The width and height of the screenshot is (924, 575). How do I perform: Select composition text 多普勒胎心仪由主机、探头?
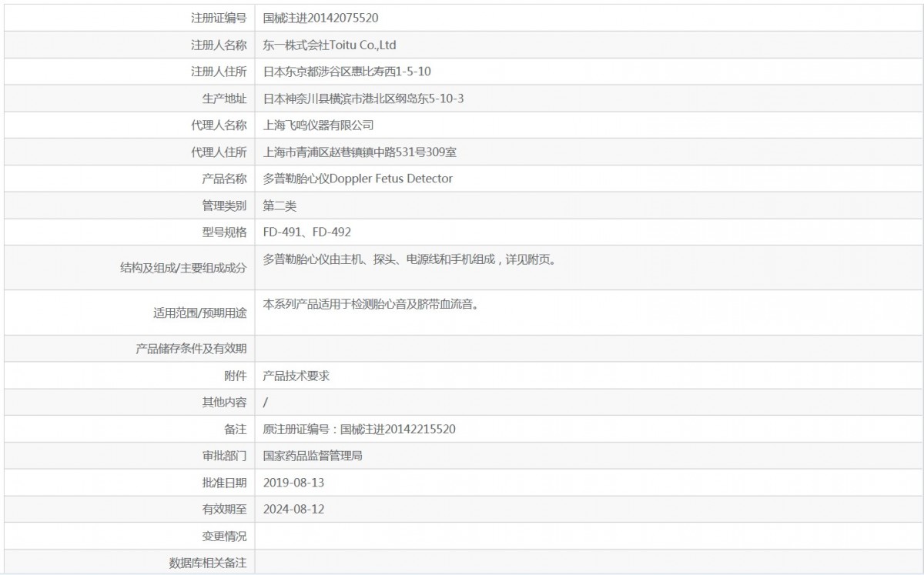[x=330, y=259]
